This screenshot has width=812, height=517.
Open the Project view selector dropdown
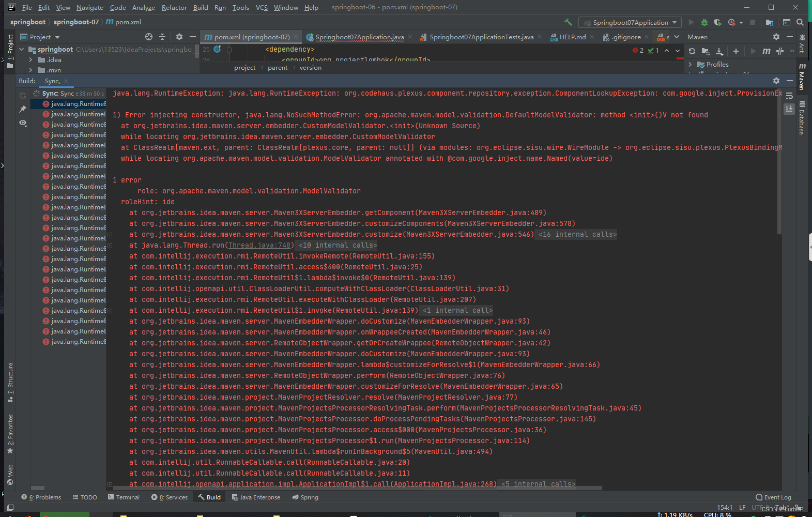coord(40,37)
